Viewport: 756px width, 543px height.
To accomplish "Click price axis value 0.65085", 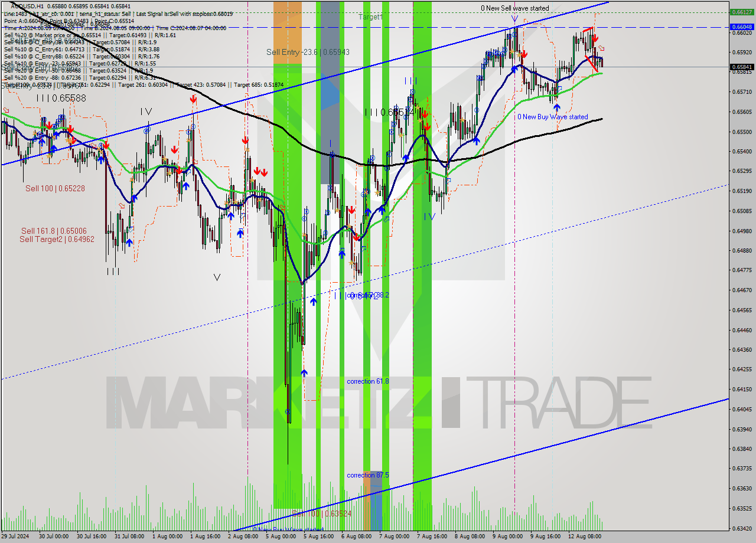I will pyautogui.click(x=741, y=211).
